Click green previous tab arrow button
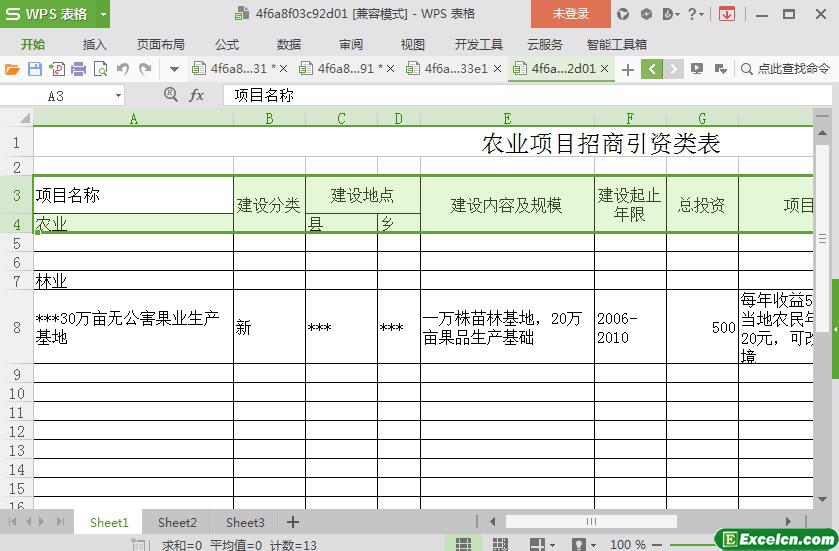 coord(652,69)
